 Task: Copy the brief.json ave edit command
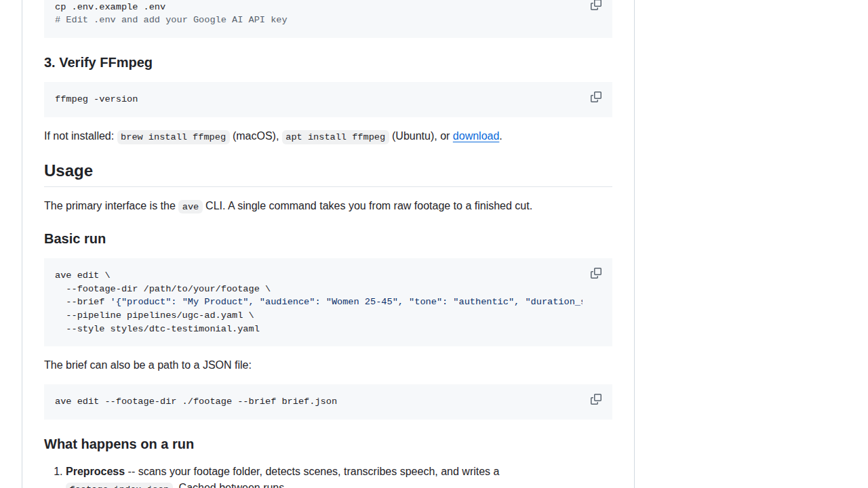(595, 400)
